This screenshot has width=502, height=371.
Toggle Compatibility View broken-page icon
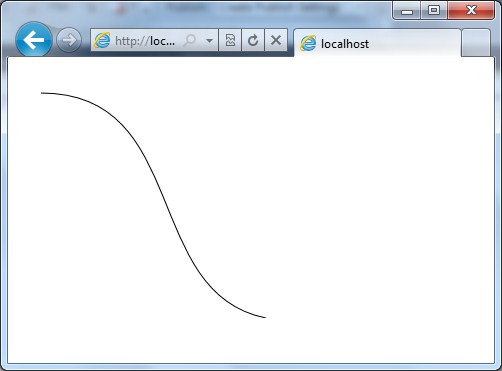pyautogui.click(x=230, y=40)
